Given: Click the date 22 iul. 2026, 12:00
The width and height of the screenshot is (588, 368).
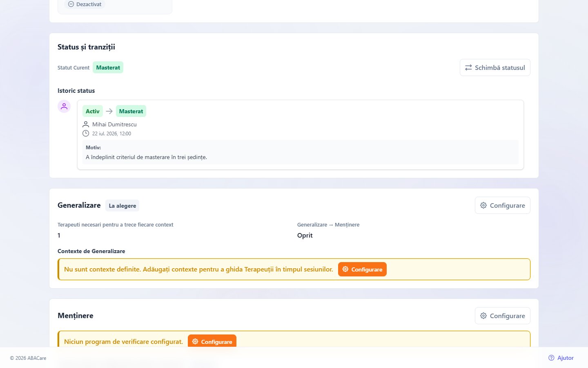Looking at the screenshot, I should [x=111, y=134].
